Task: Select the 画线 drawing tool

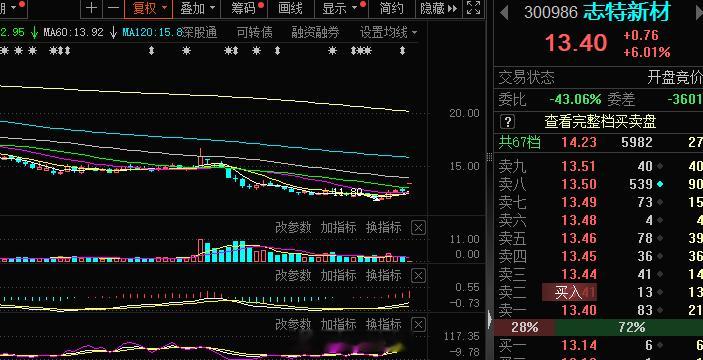Action: coord(290,8)
